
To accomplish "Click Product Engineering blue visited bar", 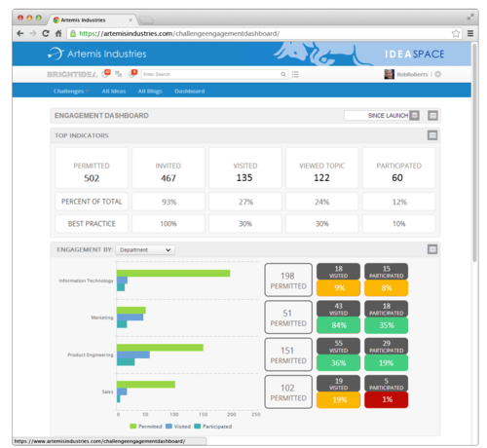I will coord(133,355).
